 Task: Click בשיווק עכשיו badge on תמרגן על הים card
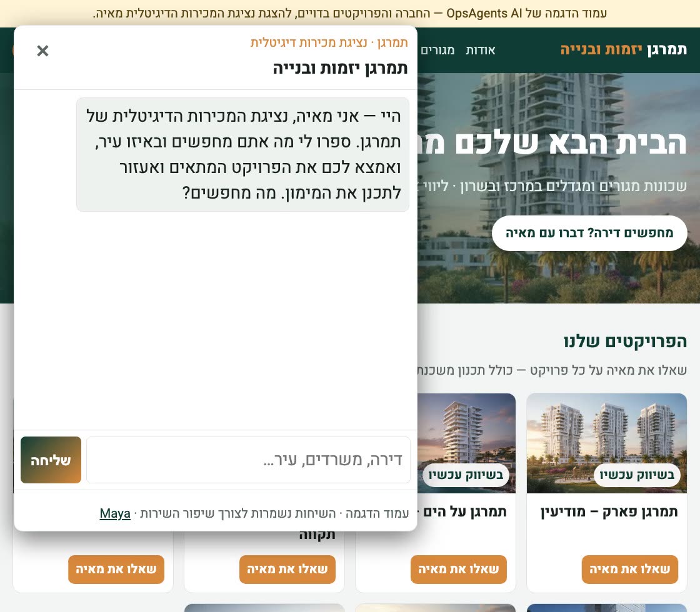pyautogui.click(x=466, y=475)
